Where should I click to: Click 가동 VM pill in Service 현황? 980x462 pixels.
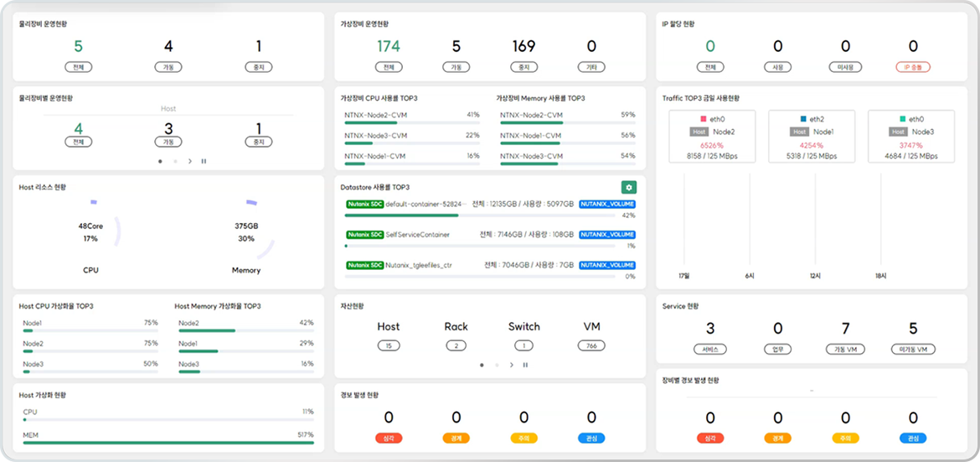coord(845,350)
